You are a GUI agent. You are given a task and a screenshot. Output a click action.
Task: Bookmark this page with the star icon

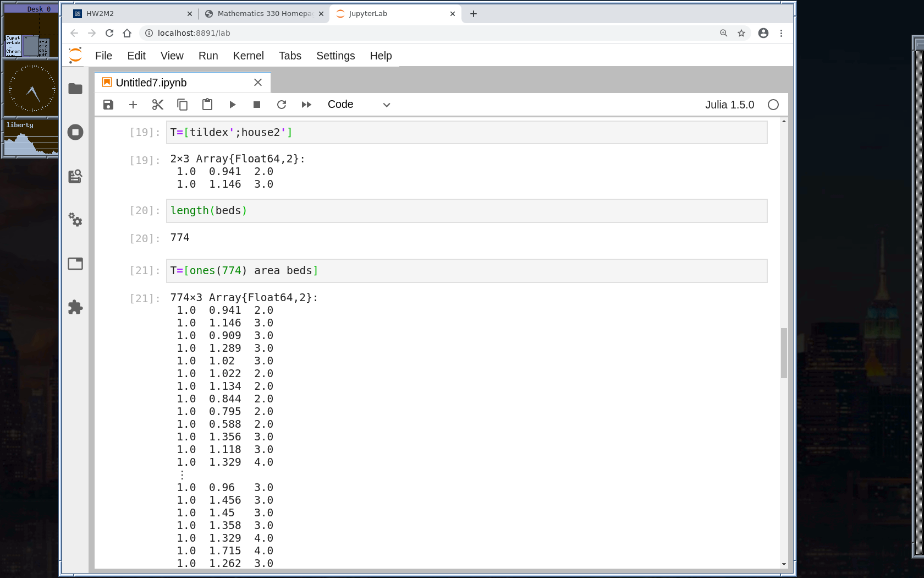click(741, 33)
